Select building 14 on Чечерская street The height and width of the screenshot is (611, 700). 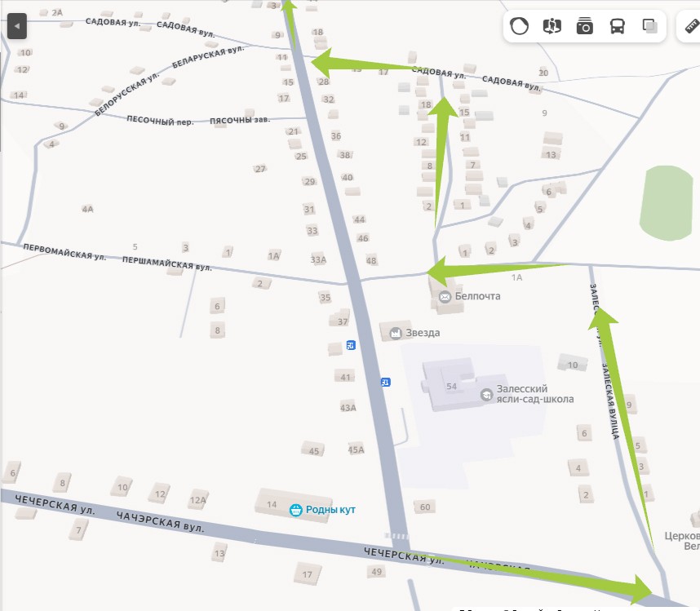click(x=272, y=504)
